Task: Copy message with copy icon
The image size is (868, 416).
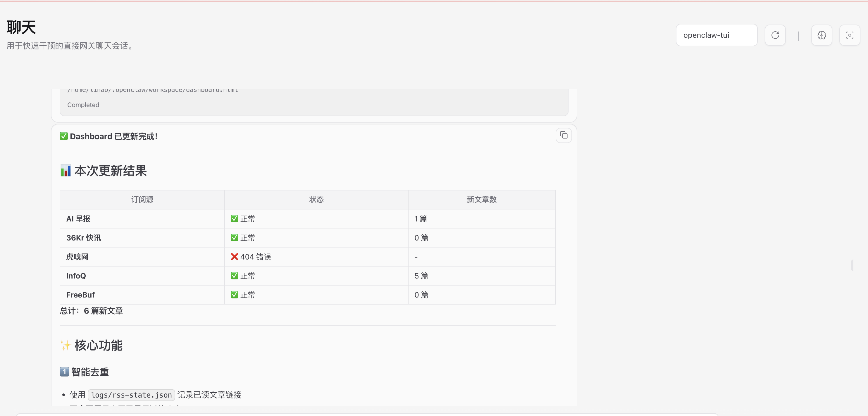Action: click(563, 135)
